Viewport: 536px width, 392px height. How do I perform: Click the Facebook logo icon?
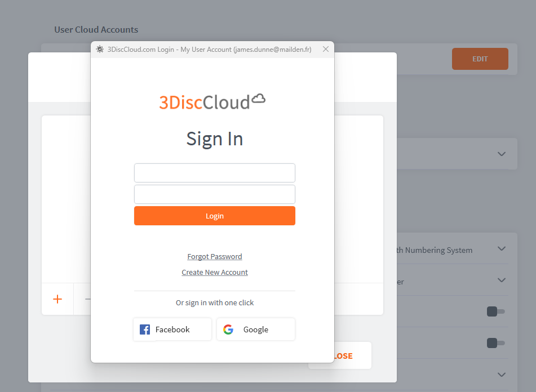(x=145, y=329)
